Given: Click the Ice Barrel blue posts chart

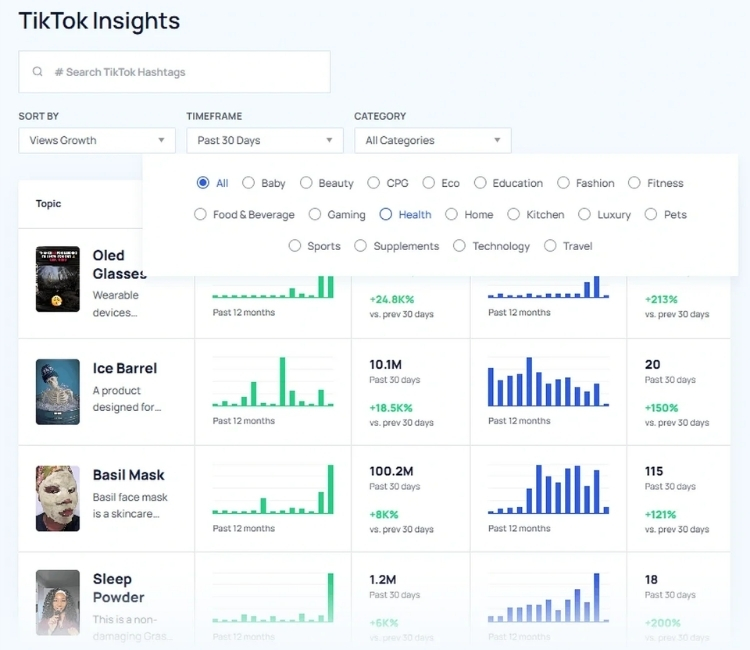Looking at the screenshot, I should (548, 382).
